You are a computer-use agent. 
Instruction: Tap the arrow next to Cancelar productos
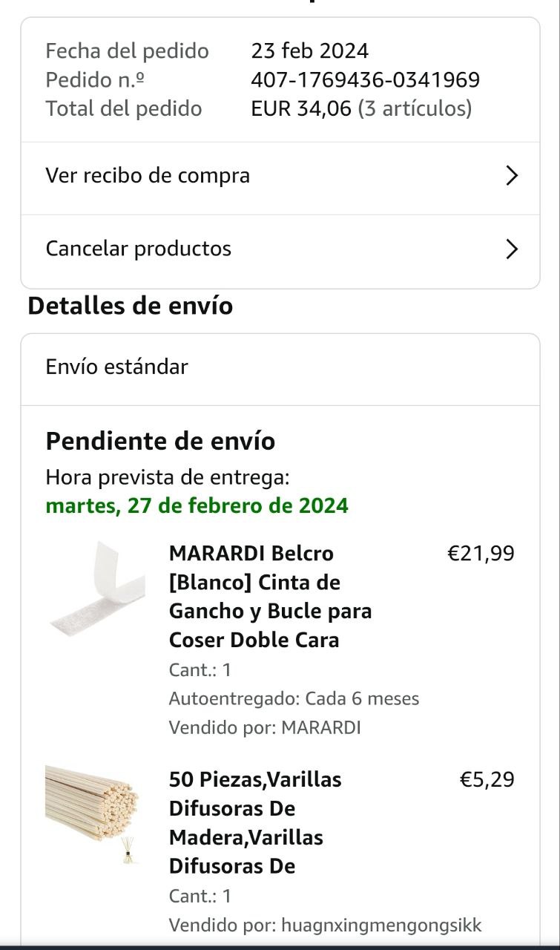511,249
